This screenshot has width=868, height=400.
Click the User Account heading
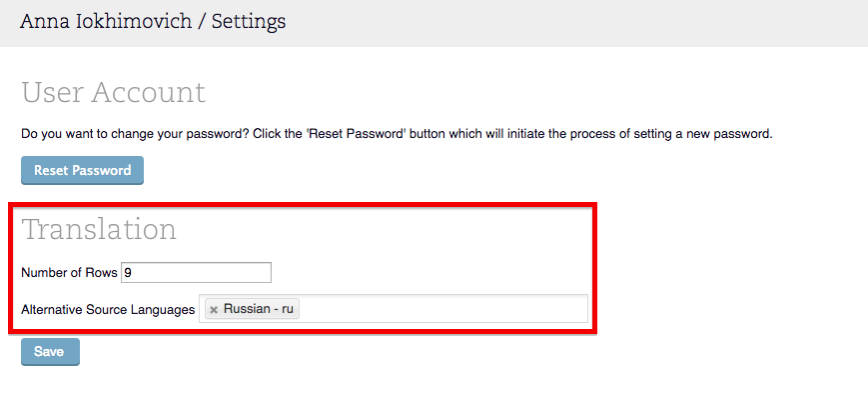tap(113, 93)
